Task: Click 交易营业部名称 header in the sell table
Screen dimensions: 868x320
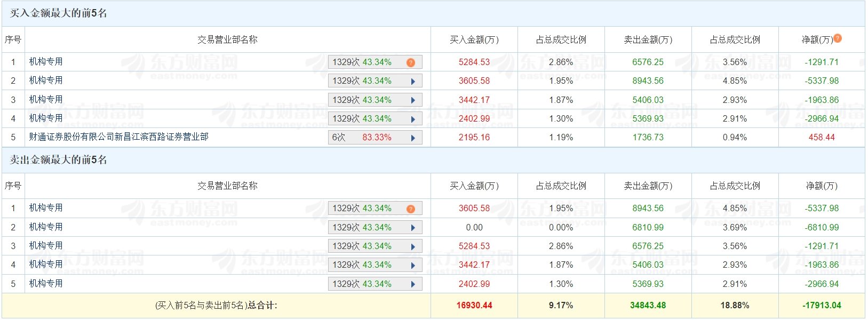Action: coord(227,186)
